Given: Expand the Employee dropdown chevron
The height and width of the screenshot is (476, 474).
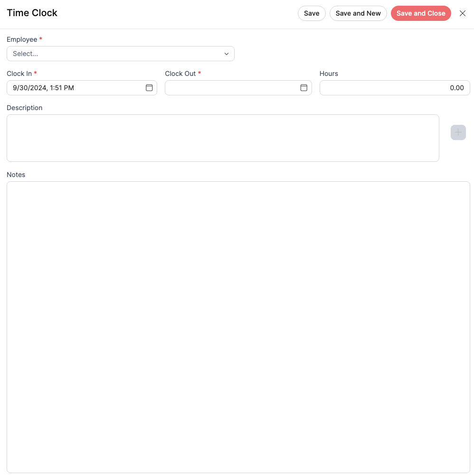Looking at the screenshot, I should (x=226, y=54).
